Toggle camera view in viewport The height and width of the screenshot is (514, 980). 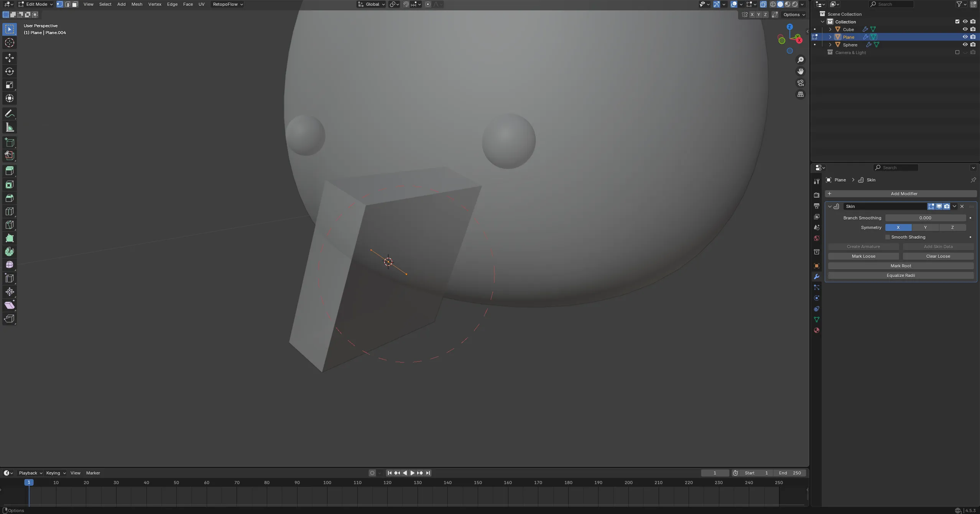(800, 83)
